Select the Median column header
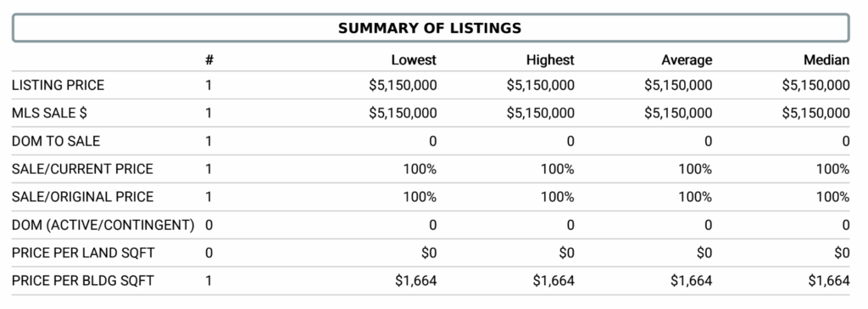Image resolution: width=868 pixels, height=309 pixels. coord(826,60)
